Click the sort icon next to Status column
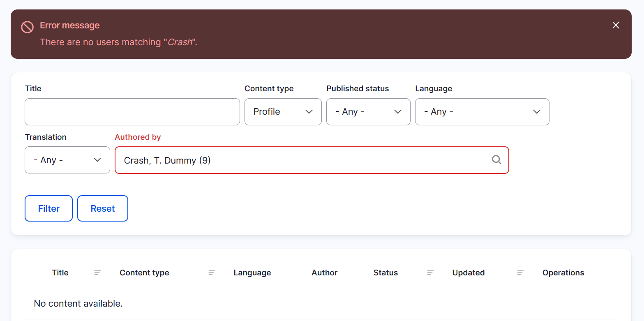The image size is (644, 321). point(430,273)
